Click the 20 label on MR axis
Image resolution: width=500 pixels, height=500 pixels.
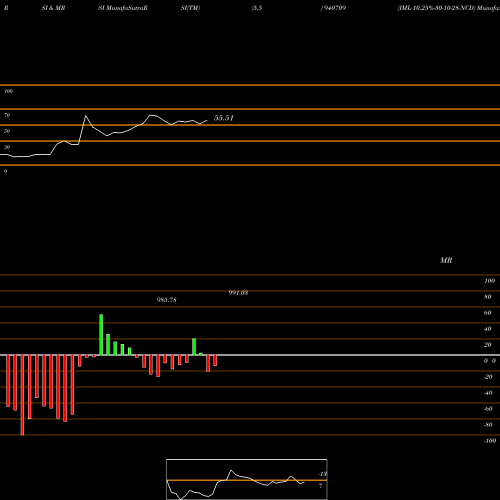tap(488, 345)
